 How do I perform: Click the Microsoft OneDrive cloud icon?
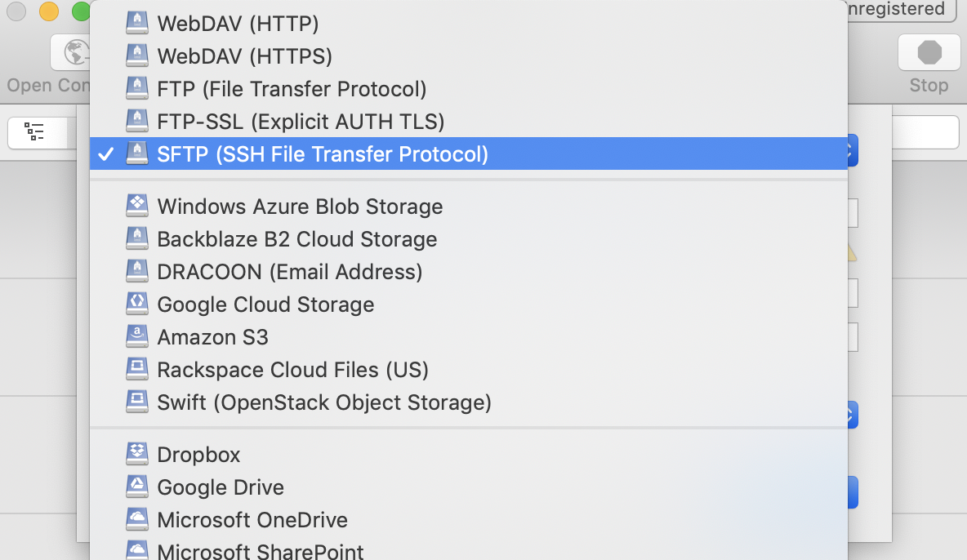(137, 519)
